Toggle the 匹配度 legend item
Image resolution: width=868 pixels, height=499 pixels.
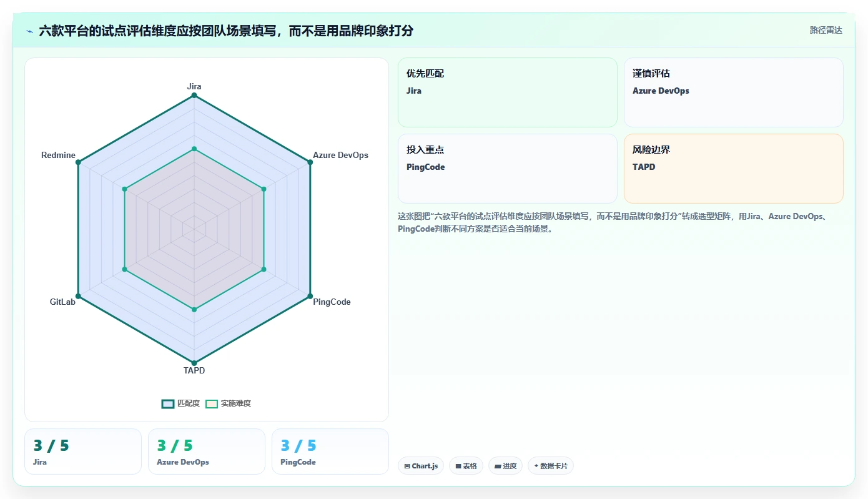click(180, 403)
